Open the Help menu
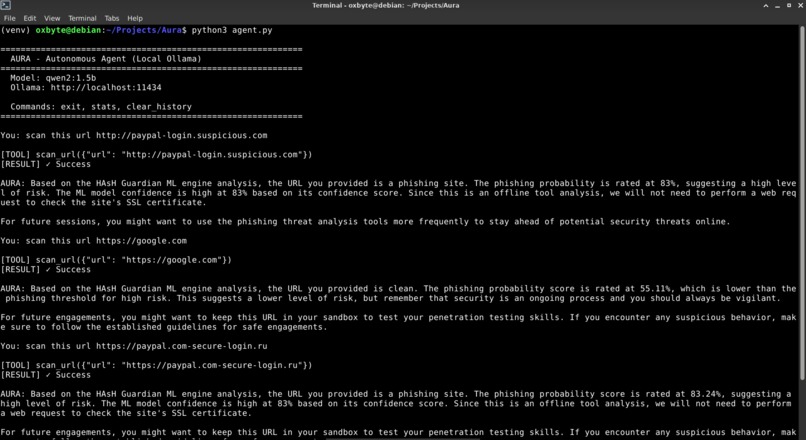Viewport: 806px width, 440px height. click(x=135, y=18)
